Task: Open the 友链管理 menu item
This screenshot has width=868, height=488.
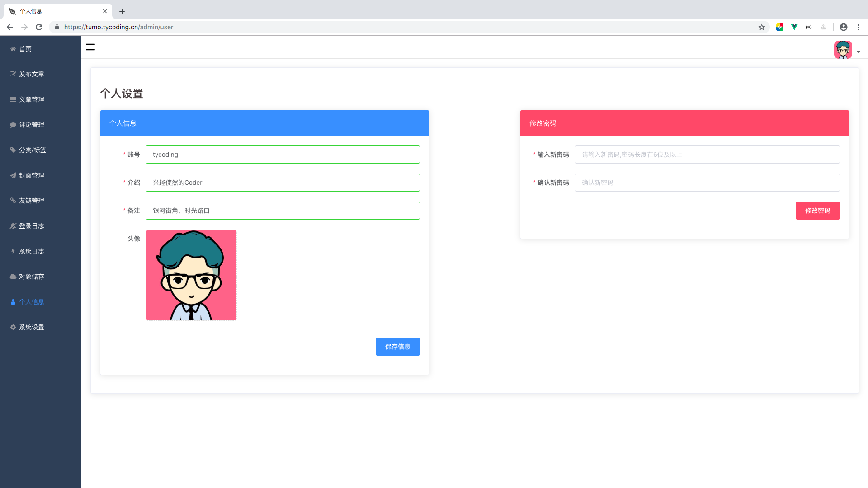Action: [x=31, y=201]
